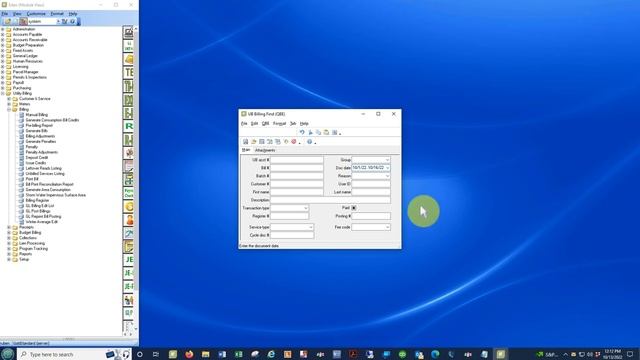Click the undo icon in UB Billing Find toolbar
Screen dimensions: 640x360
tap(302, 132)
